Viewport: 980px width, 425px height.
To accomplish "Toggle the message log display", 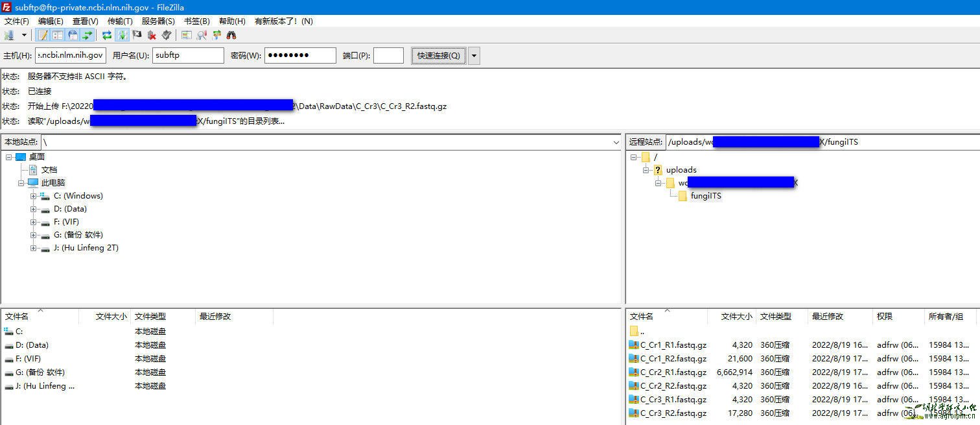I will click(43, 35).
